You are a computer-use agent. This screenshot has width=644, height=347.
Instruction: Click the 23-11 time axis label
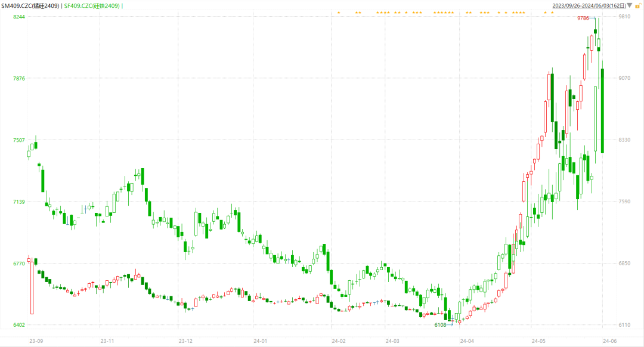(107, 341)
